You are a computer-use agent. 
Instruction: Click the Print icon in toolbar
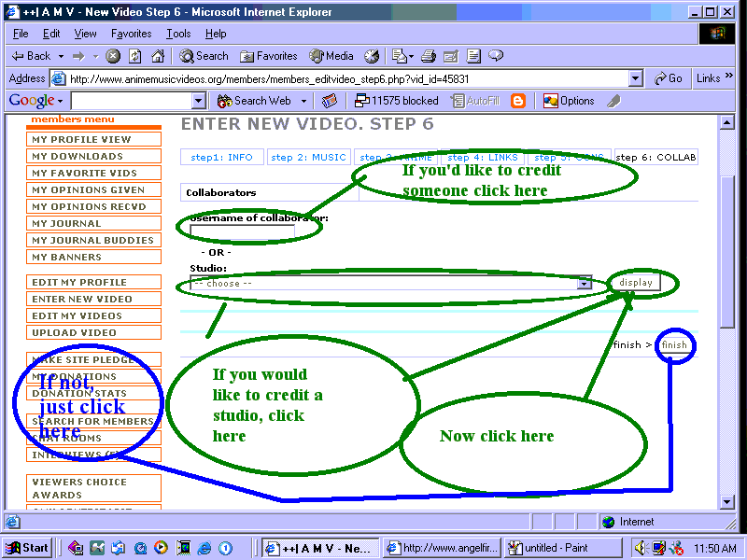click(x=429, y=56)
